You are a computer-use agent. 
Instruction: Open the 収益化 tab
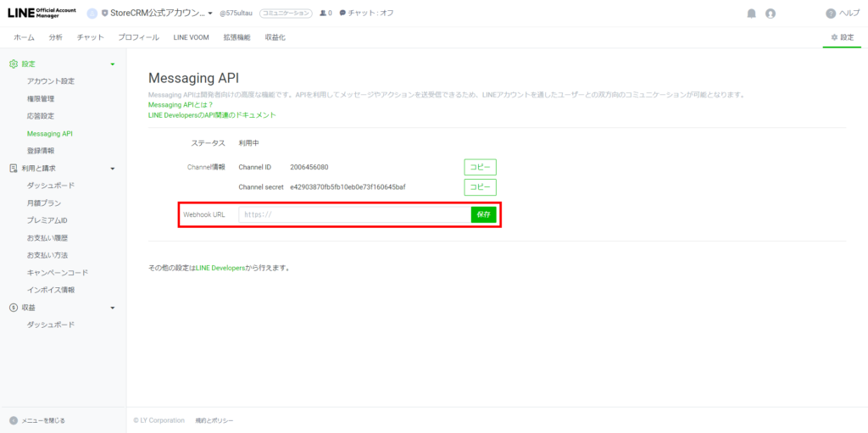[x=275, y=37]
